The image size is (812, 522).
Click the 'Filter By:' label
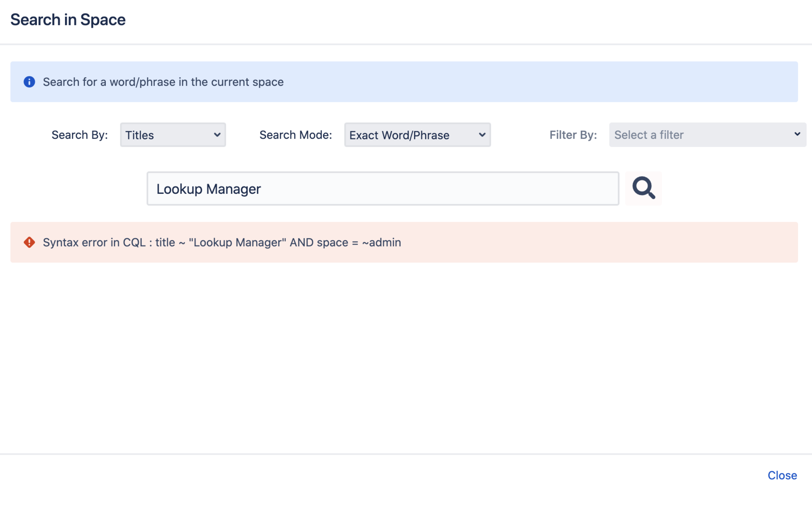click(x=573, y=135)
